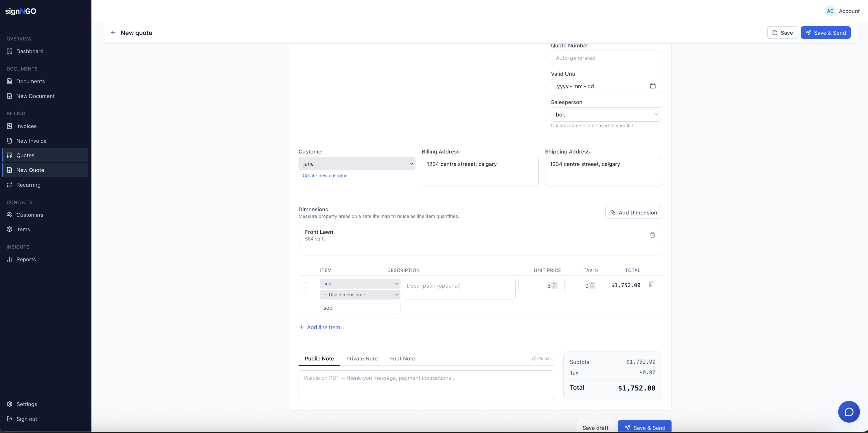Open Documents in the sidebar

pyautogui.click(x=45, y=81)
